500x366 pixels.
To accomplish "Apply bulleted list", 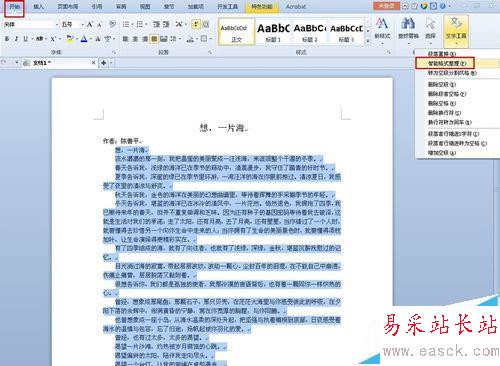I will (x=125, y=24).
